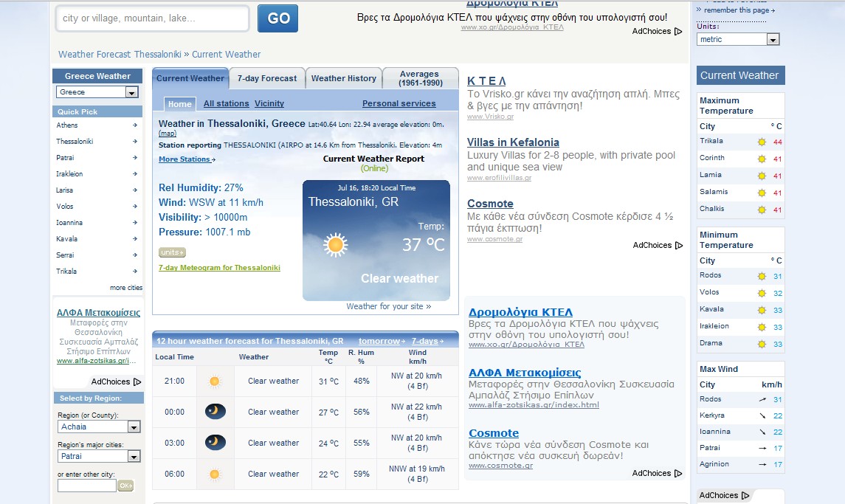
Task: Open the major cities Patrai dropdown
Action: pos(134,457)
